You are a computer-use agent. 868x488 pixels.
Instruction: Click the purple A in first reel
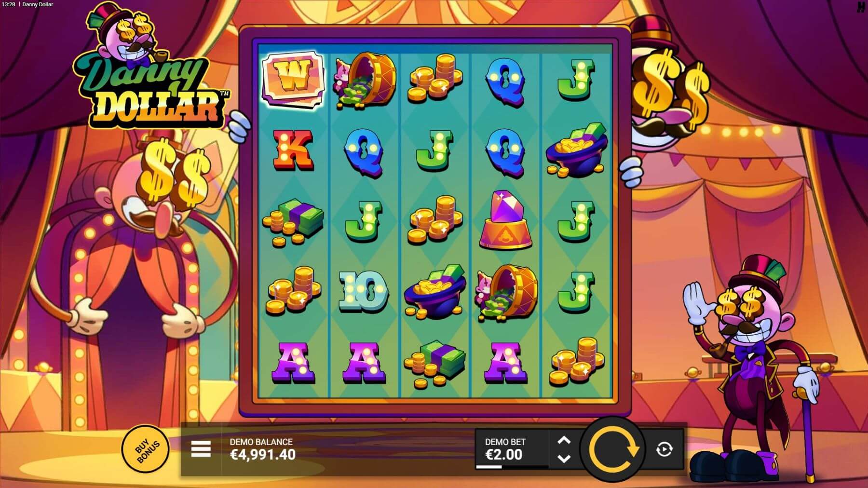coord(293,363)
